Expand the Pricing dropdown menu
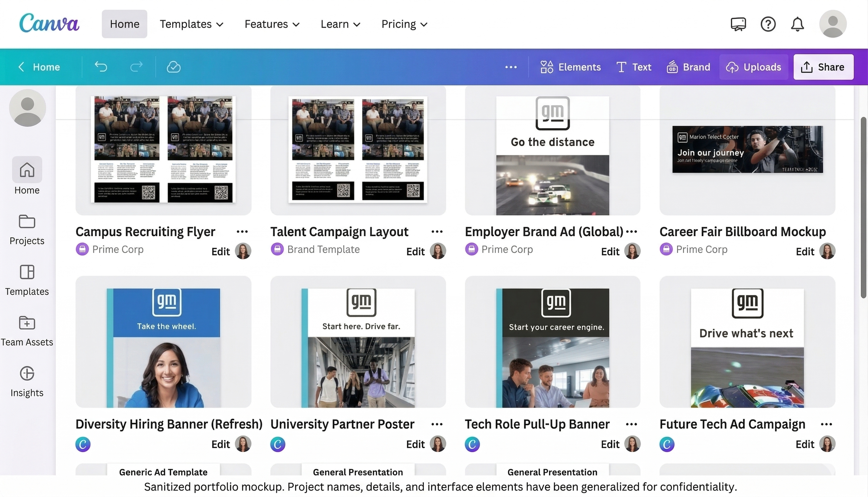The width and height of the screenshot is (868, 497). tap(404, 24)
